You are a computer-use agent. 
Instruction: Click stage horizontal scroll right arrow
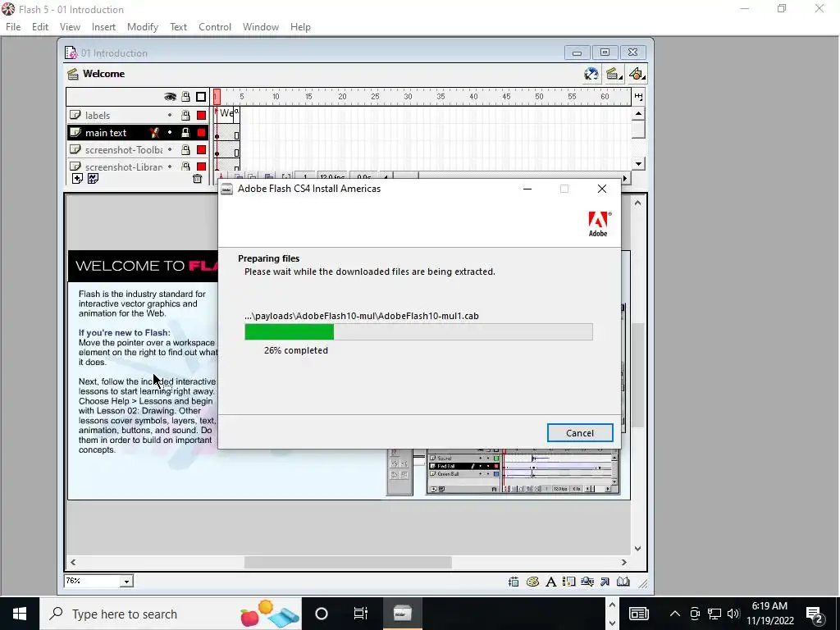click(x=623, y=562)
